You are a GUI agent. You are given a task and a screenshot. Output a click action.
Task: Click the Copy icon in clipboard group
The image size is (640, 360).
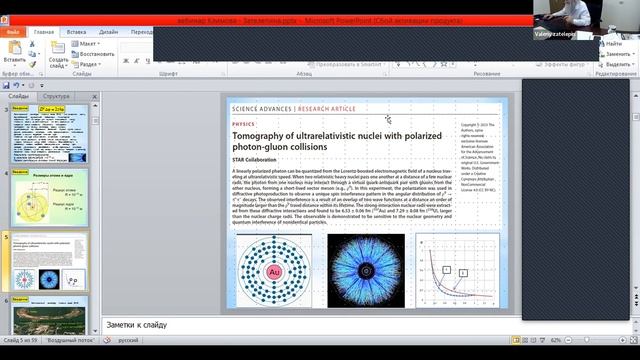32,54
